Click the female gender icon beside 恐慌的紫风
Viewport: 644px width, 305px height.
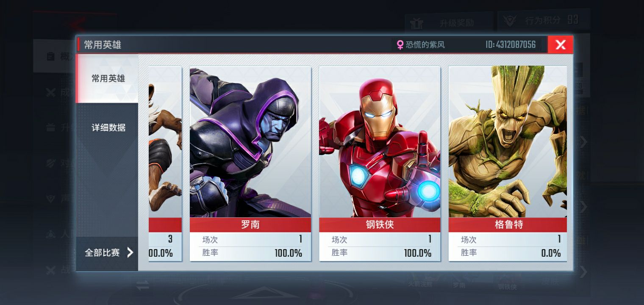pyautogui.click(x=400, y=45)
